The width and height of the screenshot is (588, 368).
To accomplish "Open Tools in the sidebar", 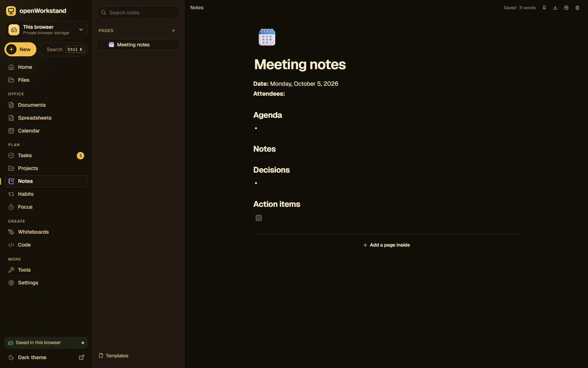I will tap(46, 270).
